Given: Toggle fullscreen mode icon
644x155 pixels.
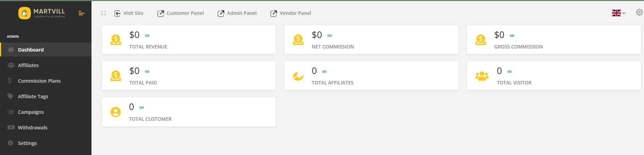Looking at the screenshot, I should [x=104, y=13].
